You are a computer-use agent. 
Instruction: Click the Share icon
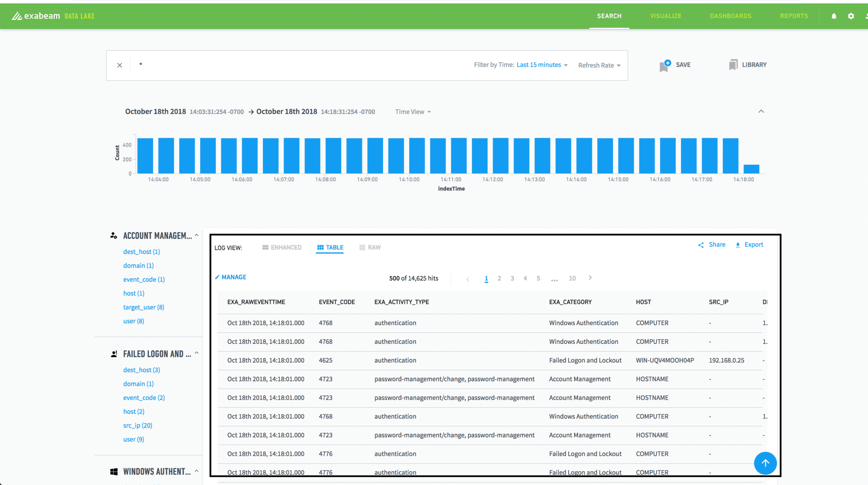(701, 245)
